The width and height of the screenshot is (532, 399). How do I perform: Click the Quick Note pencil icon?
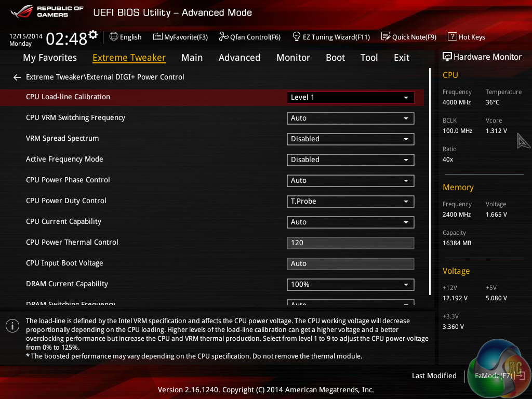[386, 36]
